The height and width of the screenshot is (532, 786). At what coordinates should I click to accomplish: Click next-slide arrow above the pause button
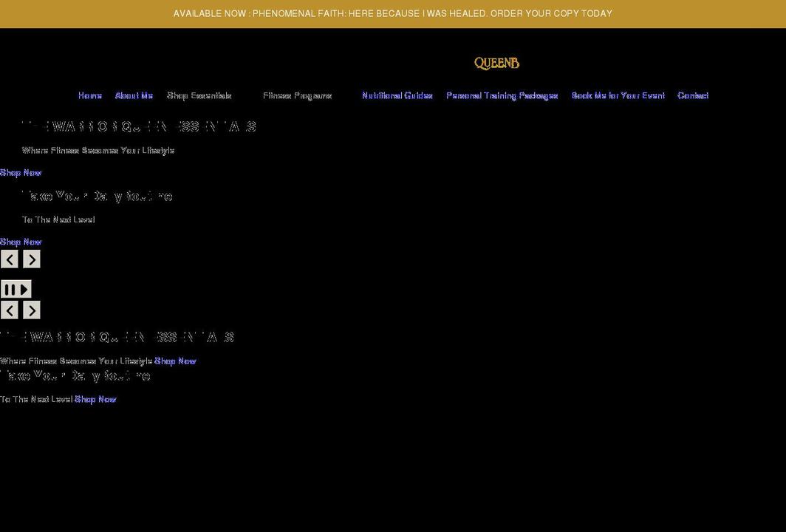[x=32, y=259]
